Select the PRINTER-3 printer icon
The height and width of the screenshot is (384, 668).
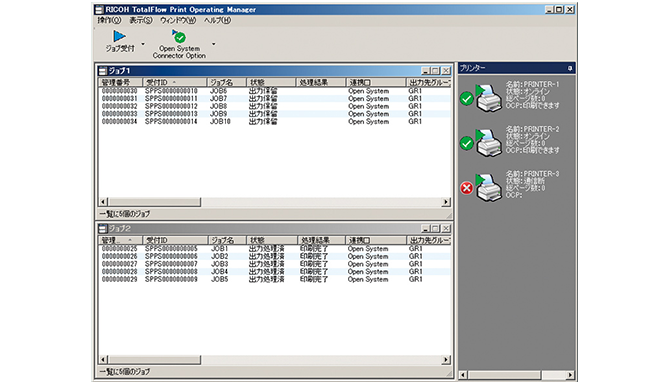coord(489,188)
